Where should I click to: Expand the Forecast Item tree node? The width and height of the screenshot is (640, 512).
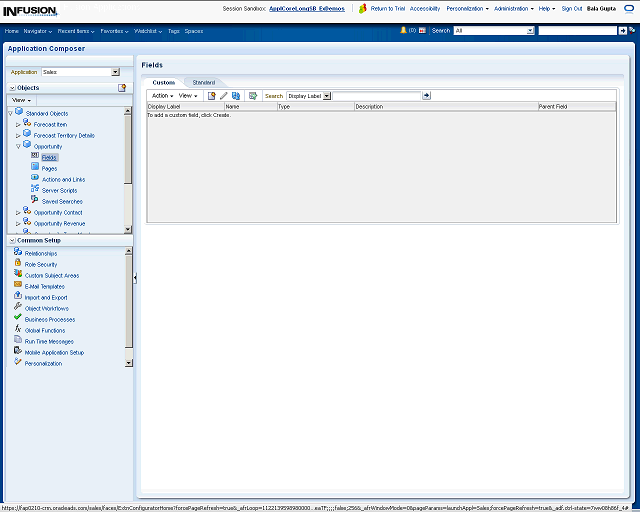(x=18, y=124)
